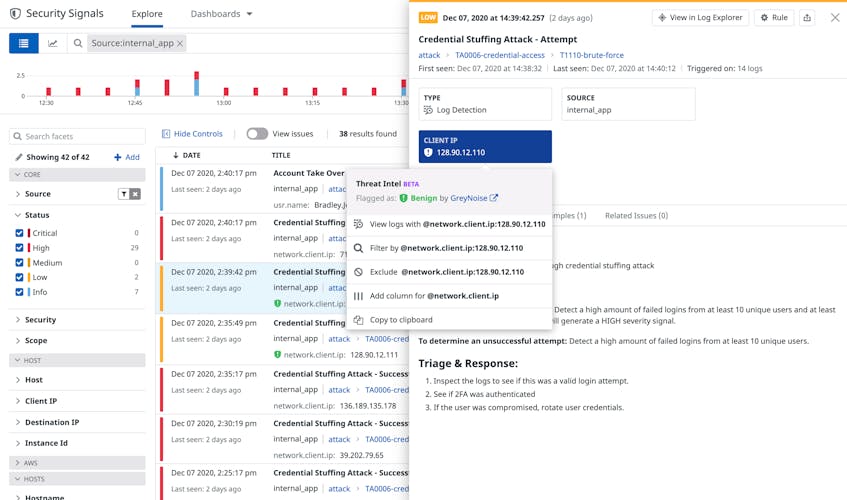Select Add column for @network.client.ip
This screenshot has width=847, height=500.
[x=449, y=296]
